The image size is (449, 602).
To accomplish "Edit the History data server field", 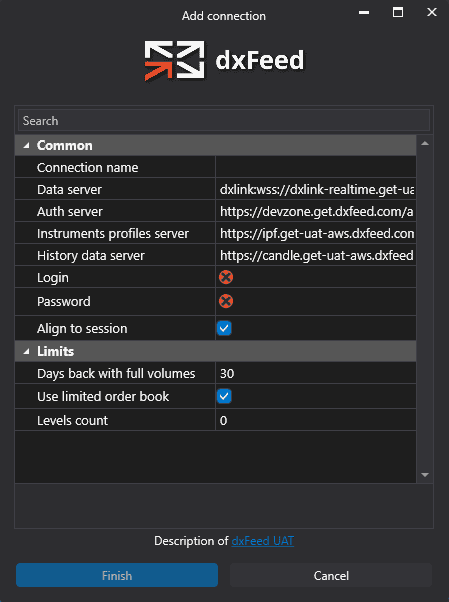I will pyautogui.click(x=316, y=255).
